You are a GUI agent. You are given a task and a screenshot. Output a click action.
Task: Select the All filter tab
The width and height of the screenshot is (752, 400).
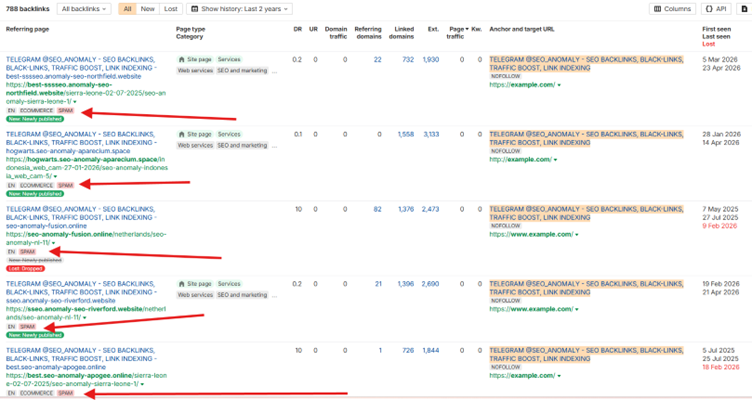127,9
